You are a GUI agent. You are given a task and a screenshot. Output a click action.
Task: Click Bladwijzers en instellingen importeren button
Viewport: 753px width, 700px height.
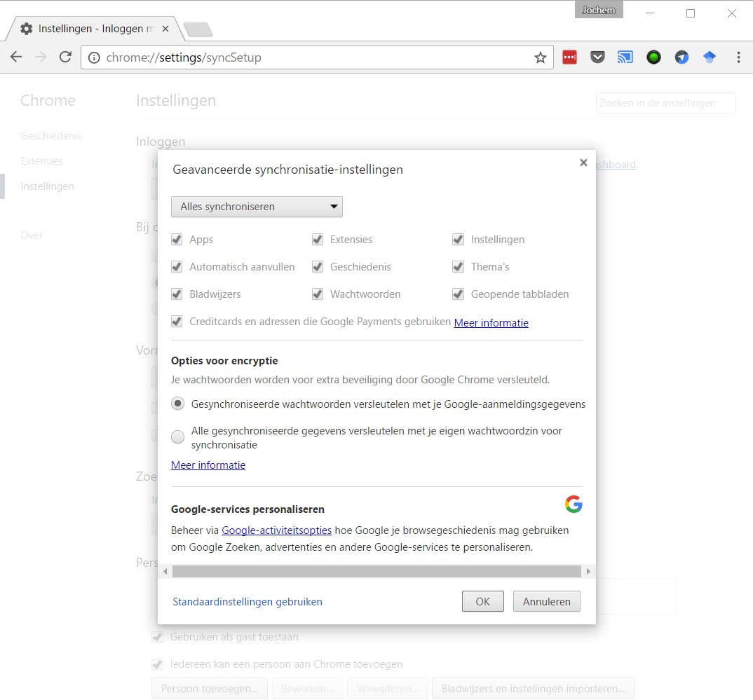tap(534, 689)
